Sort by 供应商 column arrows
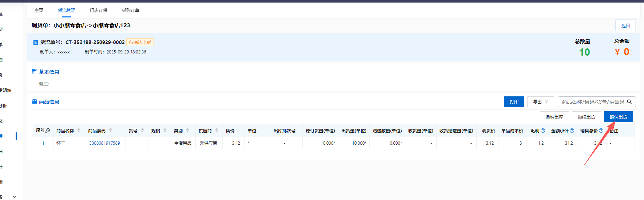The height and width of the screenshot is (200, 644). pyautogui.click(x=216, y=131)
